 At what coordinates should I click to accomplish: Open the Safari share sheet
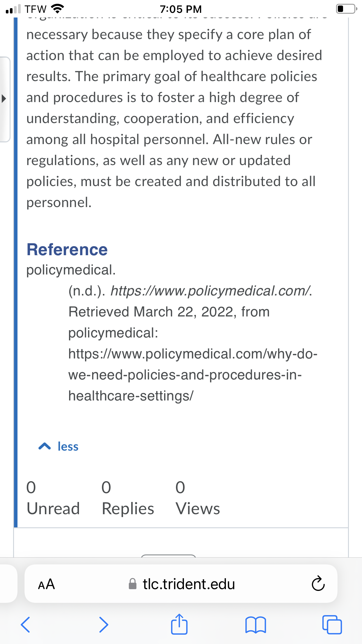tap(179, 624)
